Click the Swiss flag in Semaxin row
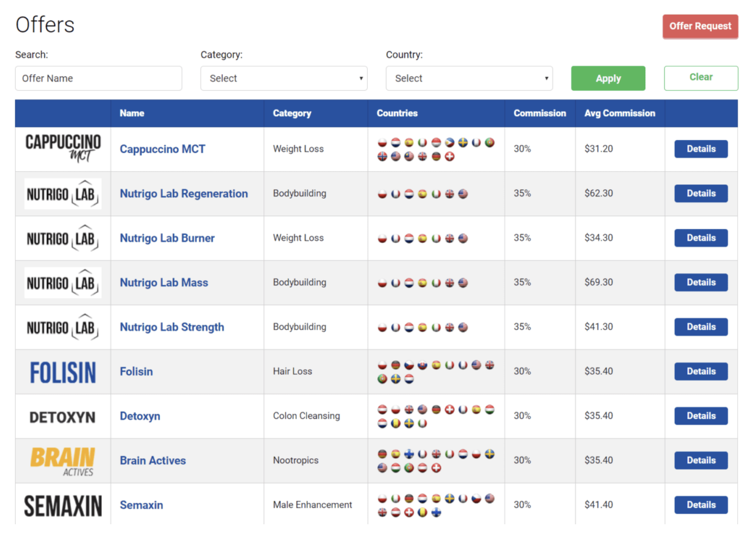Screen dimensions: 755x535 [x=409, y=512]
